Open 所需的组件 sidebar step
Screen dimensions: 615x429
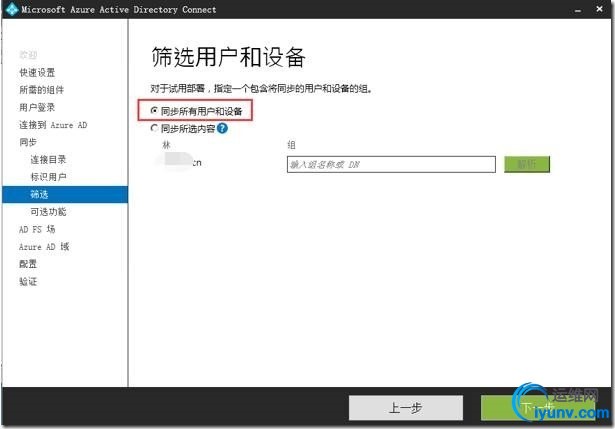42,90
